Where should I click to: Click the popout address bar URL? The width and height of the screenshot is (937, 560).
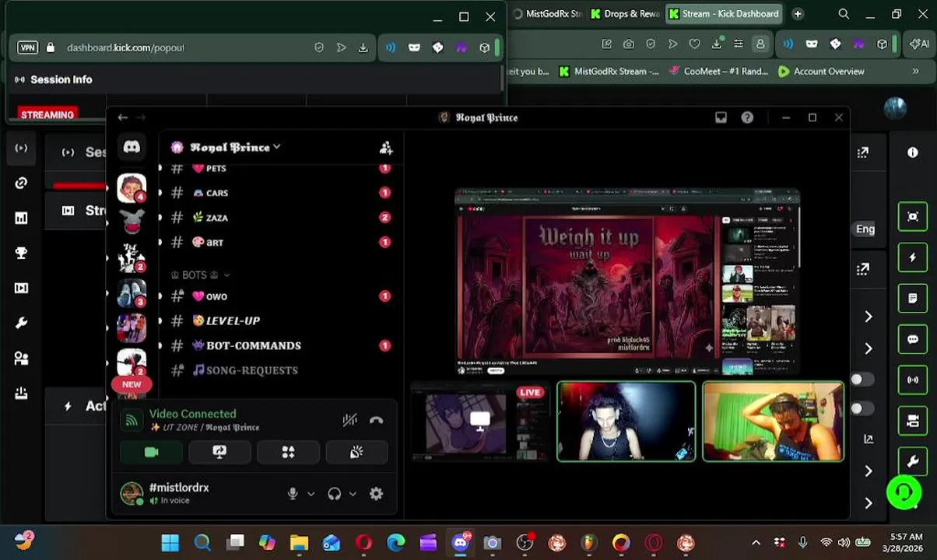(x=125, y=47)
